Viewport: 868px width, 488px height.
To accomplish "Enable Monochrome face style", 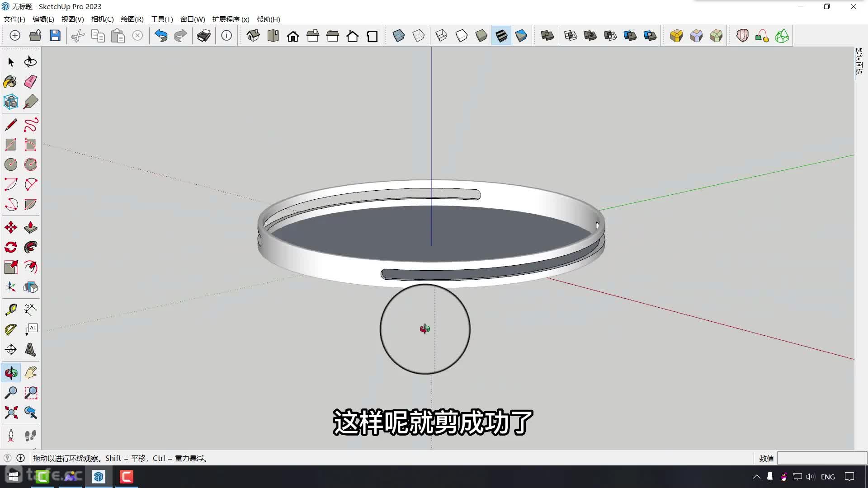I will 521,36.
